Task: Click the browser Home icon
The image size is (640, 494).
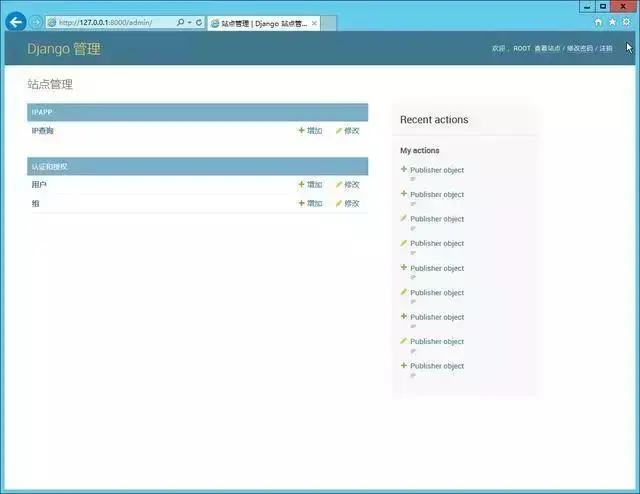Action: 598,22
